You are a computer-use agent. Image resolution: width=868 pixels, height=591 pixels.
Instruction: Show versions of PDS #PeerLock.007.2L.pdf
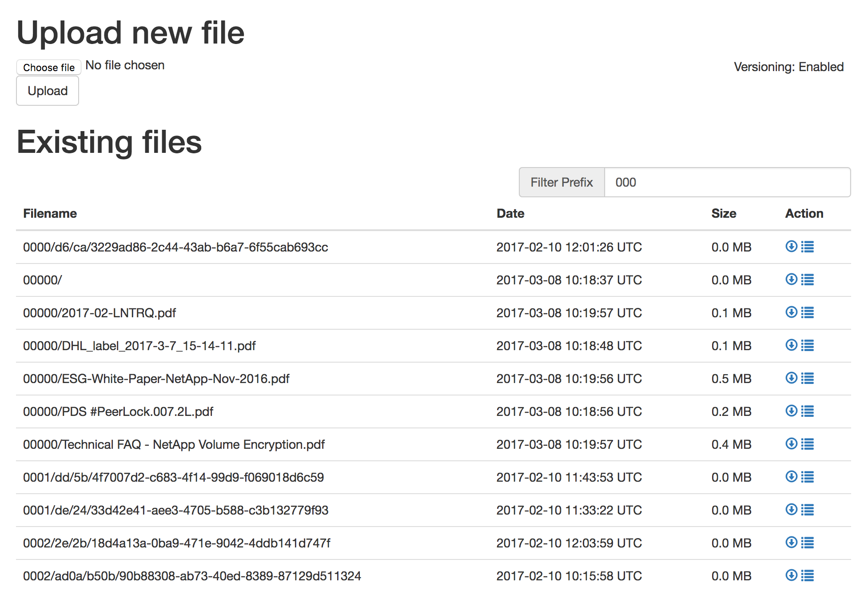point(808,411)
